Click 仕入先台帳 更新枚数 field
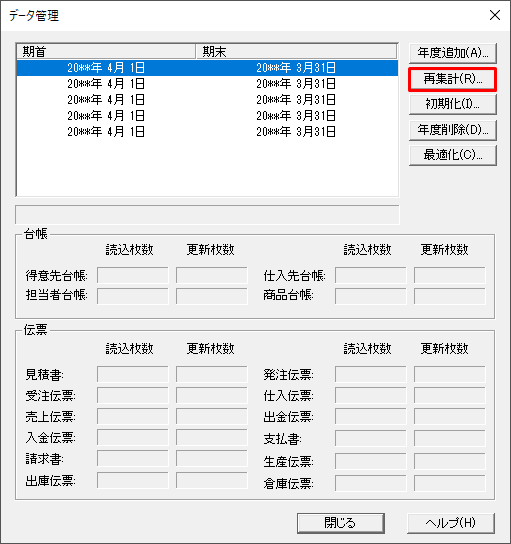The width and height of the screenshot is (511, 544). click(450, 275)
